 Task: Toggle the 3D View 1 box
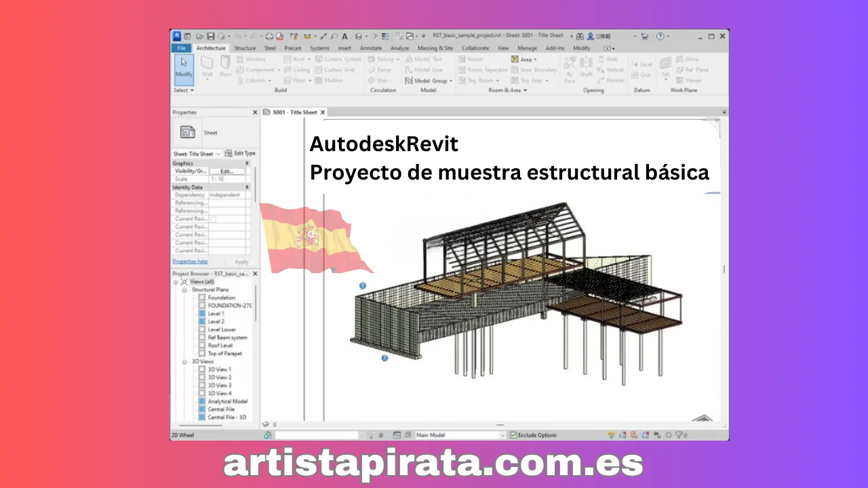(202, 369)
